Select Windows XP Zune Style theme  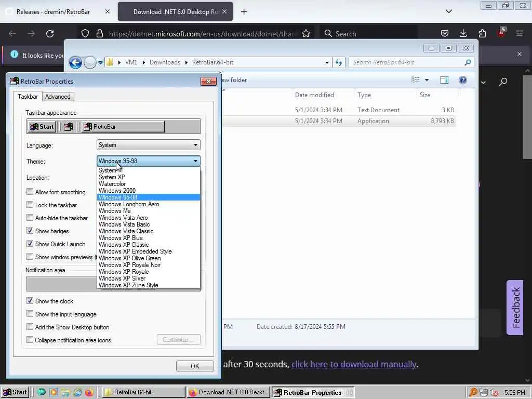(x=149, y=285)
